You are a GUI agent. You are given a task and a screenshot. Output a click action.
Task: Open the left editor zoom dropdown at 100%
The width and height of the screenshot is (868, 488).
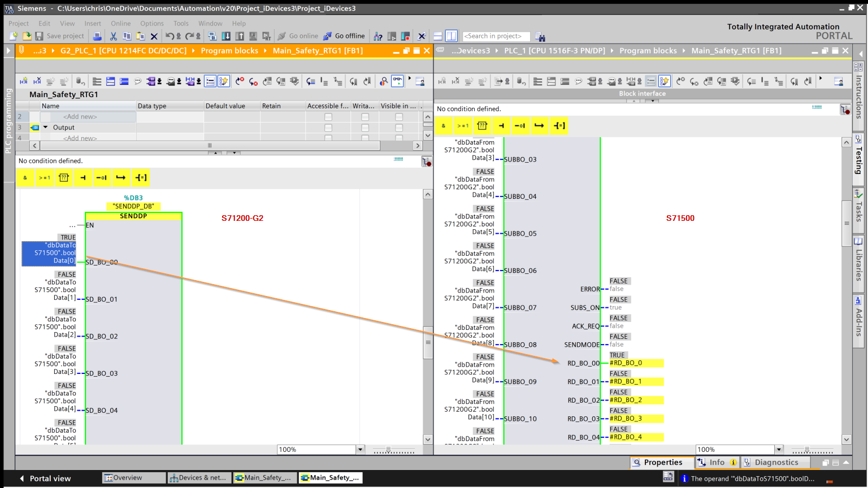[x=360, y=450]
